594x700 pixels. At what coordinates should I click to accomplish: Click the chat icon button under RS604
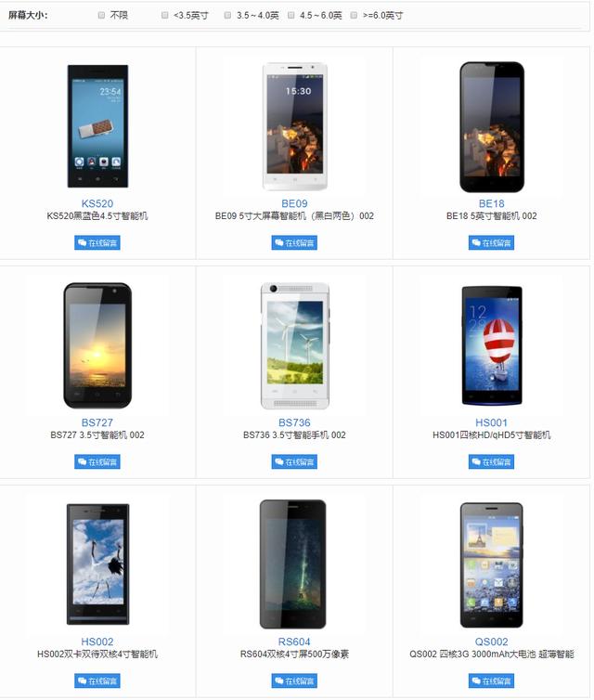click(294, 681)
